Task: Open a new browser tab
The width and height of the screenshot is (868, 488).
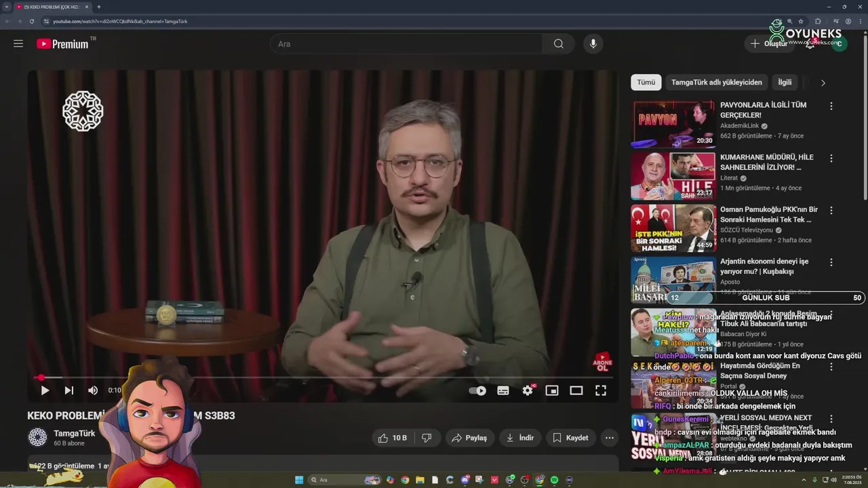Action: click(99, 7)
